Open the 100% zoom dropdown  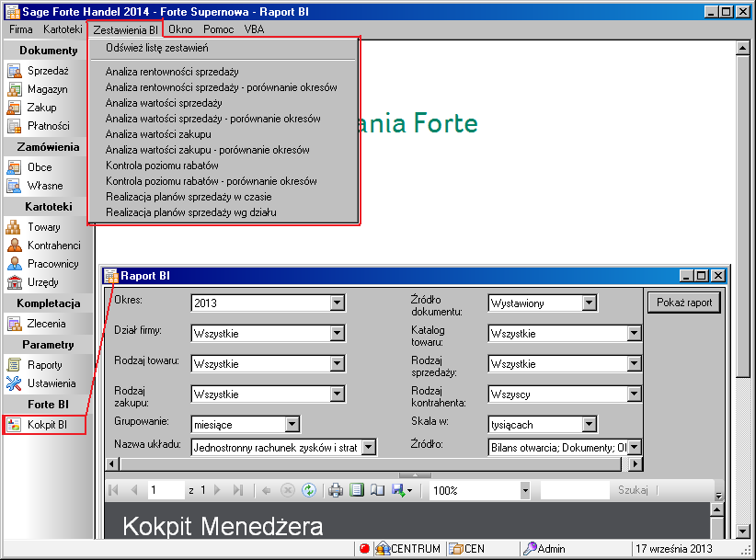(525, 491)
